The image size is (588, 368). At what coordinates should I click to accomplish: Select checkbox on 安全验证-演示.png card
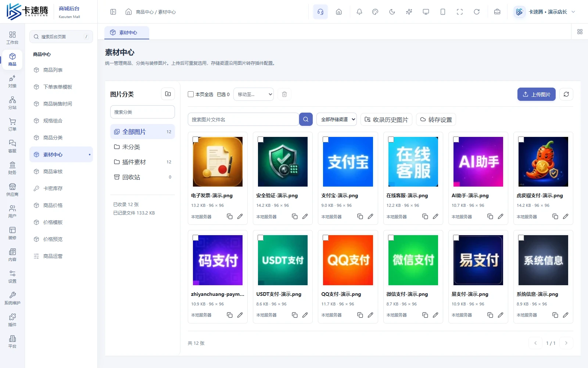(261, 139)
